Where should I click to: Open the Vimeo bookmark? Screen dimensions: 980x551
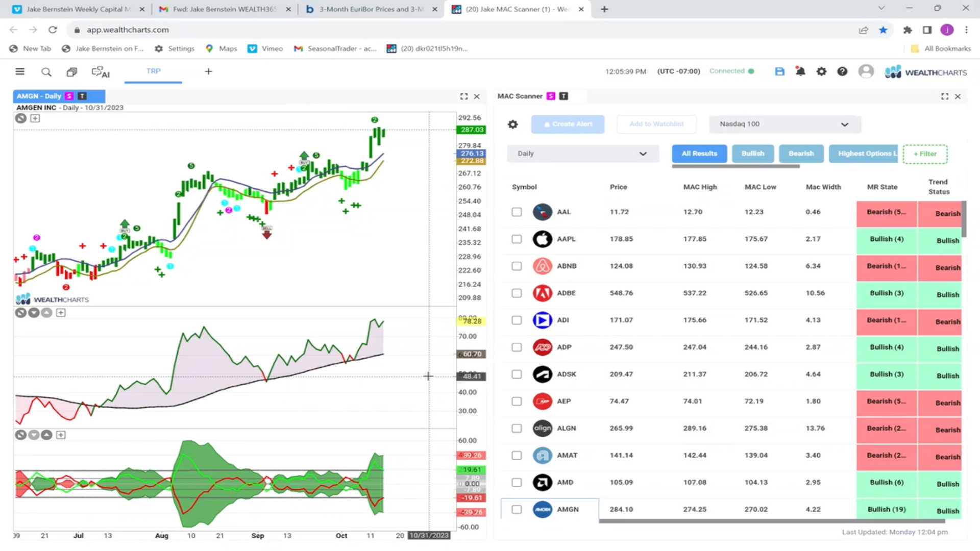(265, 48)
